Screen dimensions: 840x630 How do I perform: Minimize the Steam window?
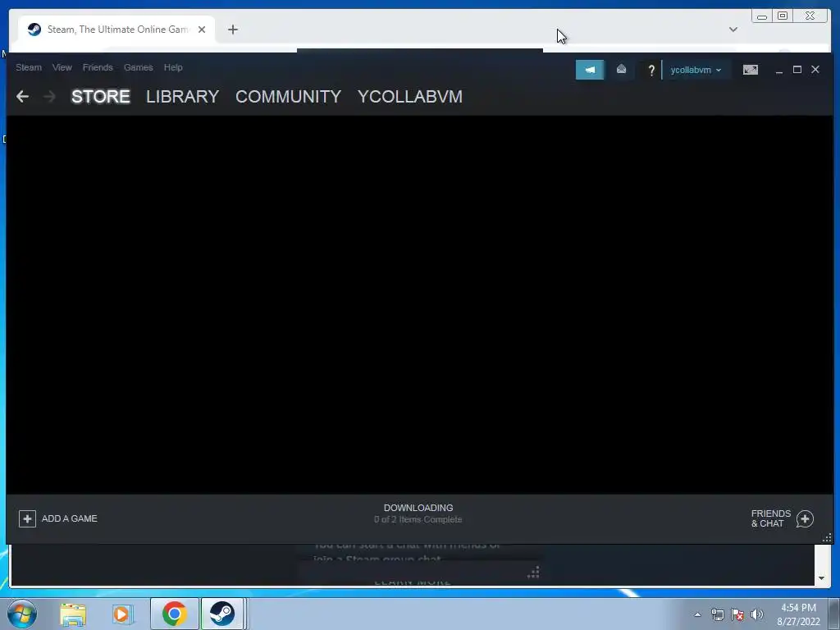[x=779, y=71]
